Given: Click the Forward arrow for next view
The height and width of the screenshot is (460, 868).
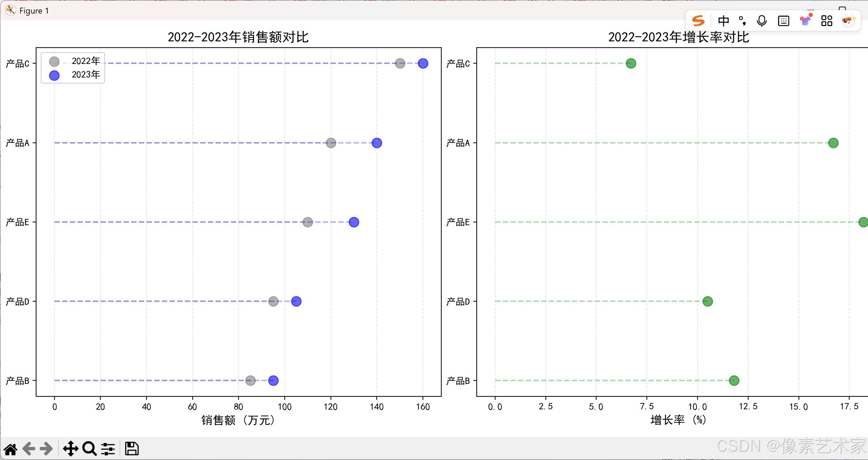Looking at the screenshot, I should pyautogui.click(x=46, y=449).
